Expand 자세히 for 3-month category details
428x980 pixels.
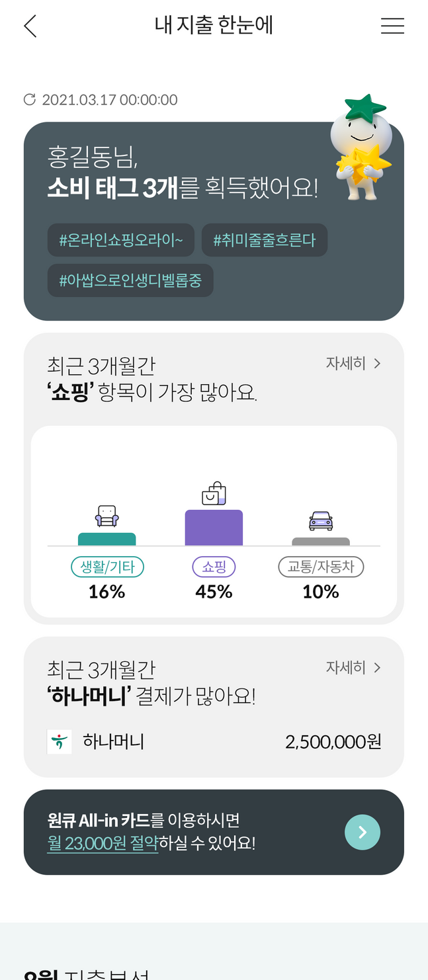point(353,362)
